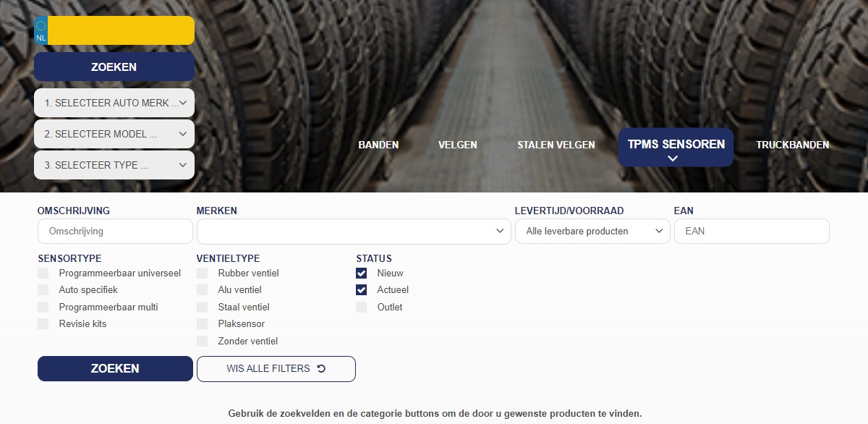
Task: Tick Programmeerbaar universeel checkbox
Action: click(43, 274)
